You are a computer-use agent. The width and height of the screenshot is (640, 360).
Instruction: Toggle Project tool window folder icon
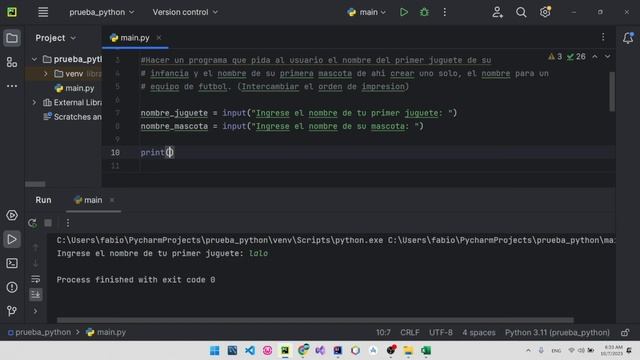pos(12,38)
